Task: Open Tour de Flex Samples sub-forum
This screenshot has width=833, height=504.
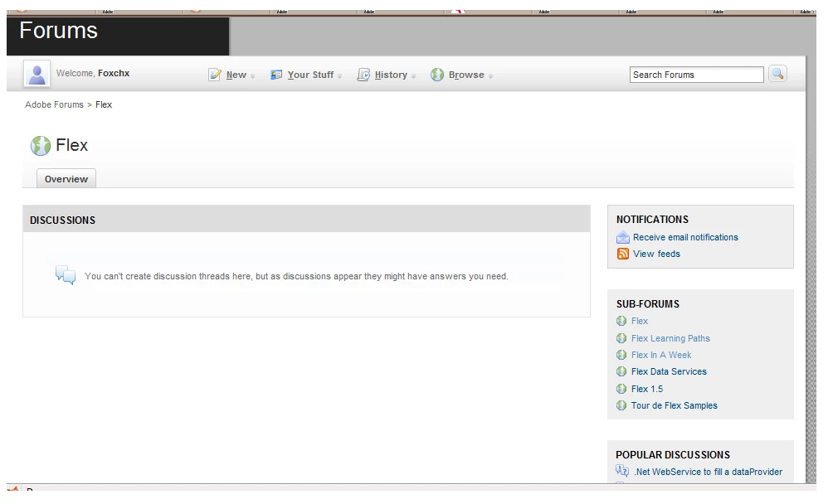Action: click(675, 405)
